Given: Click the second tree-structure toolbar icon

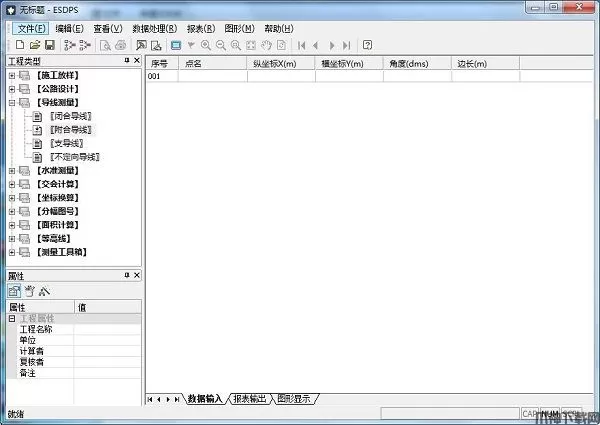Looking at the screenshot, I should coord(85,45).
